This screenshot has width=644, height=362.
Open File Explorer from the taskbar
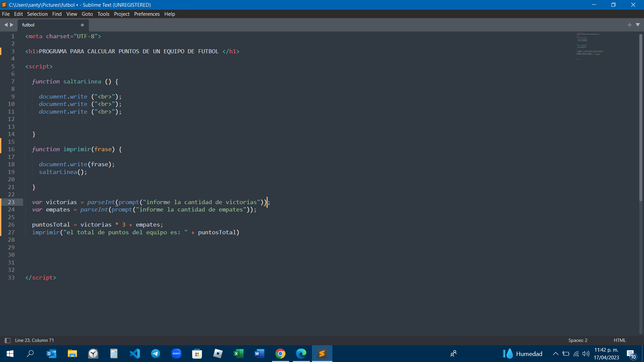pyautogui.click(x=72, y=354)
